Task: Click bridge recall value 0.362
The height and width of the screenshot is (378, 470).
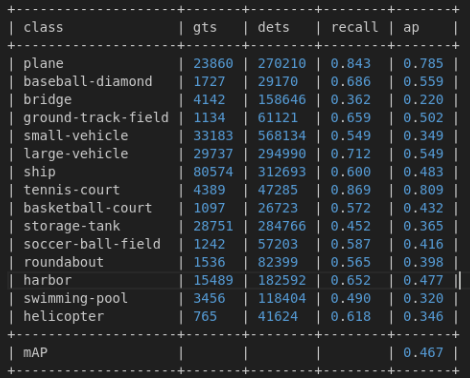Action: point(351,100)
